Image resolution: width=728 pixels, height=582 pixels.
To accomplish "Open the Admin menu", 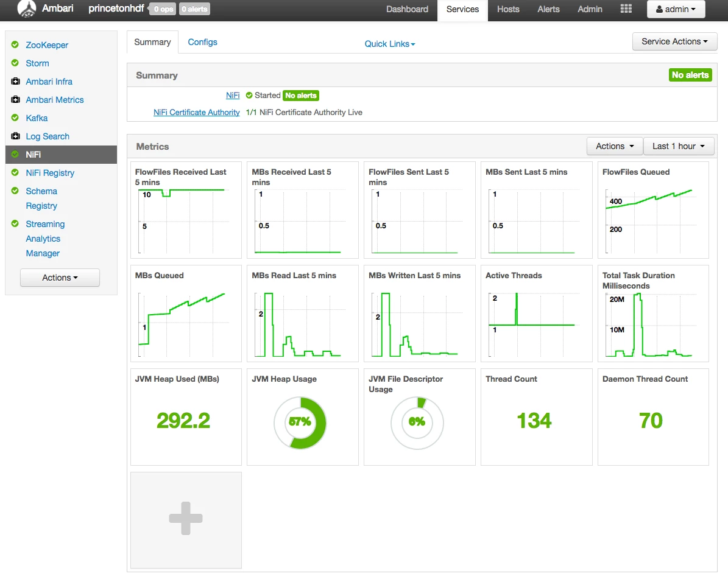I will 590,9.
